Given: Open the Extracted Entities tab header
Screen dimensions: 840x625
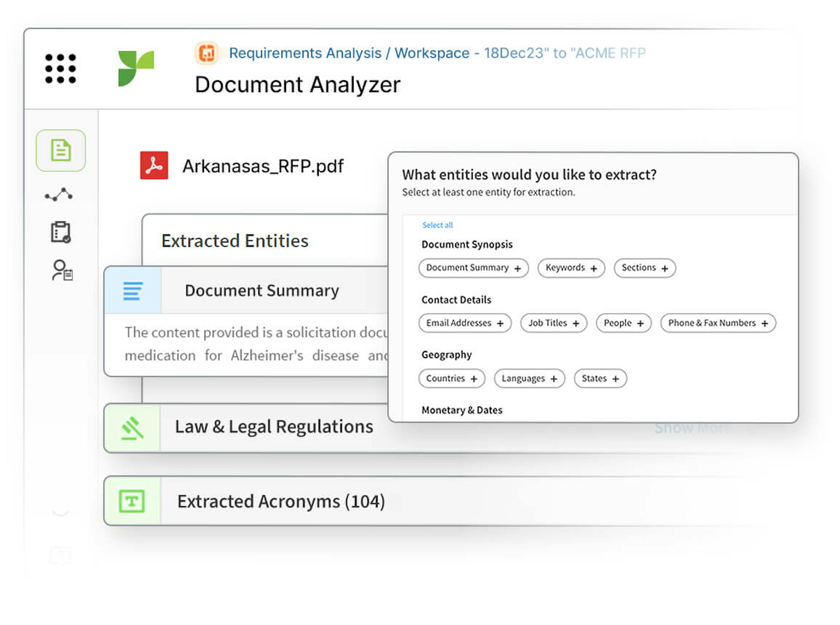Looking at the screenshot, I should (x=235, y=241).
